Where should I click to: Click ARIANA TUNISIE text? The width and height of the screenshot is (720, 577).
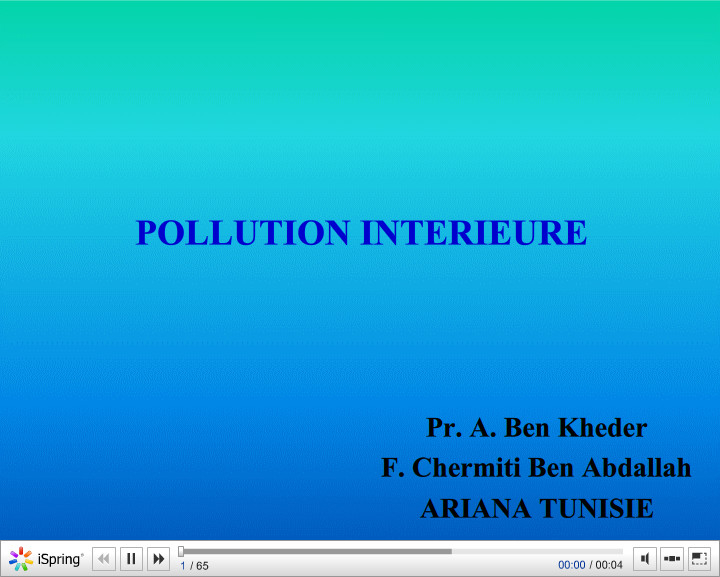coord(537,509)
